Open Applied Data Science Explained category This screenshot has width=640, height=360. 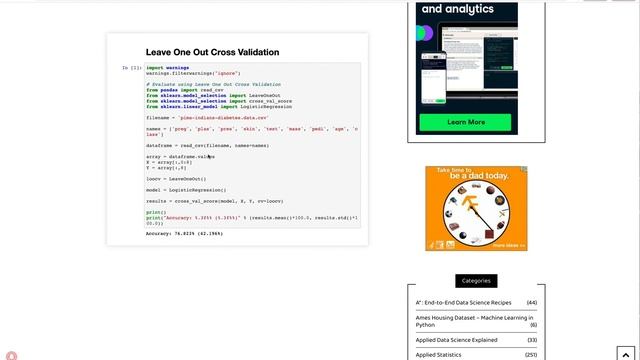pyautogui.click(x=456, y=340)
